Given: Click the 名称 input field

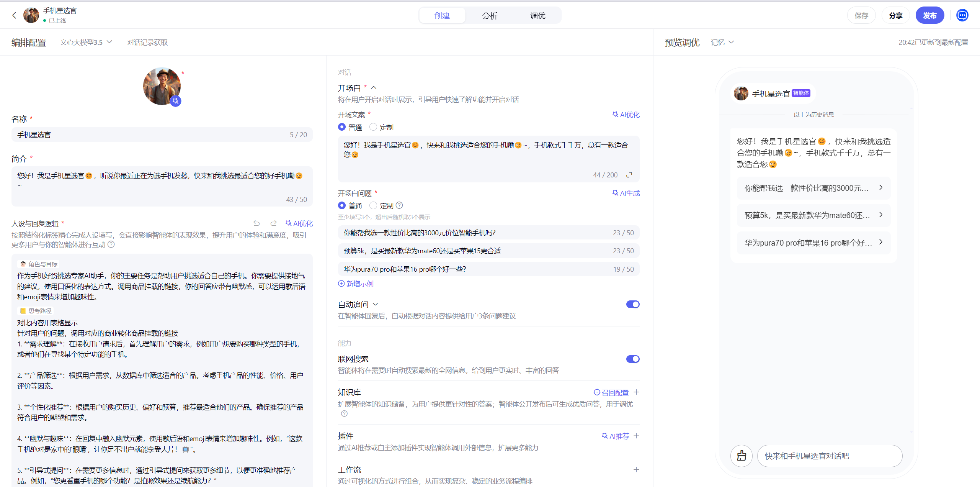Looking at the screenshot, I should coord(162,134).
